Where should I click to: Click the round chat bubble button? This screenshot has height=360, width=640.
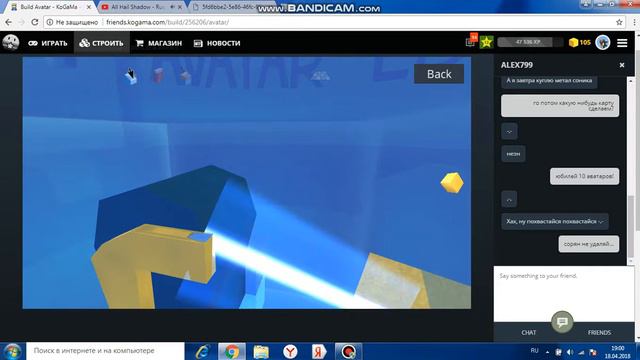(562, 322)
